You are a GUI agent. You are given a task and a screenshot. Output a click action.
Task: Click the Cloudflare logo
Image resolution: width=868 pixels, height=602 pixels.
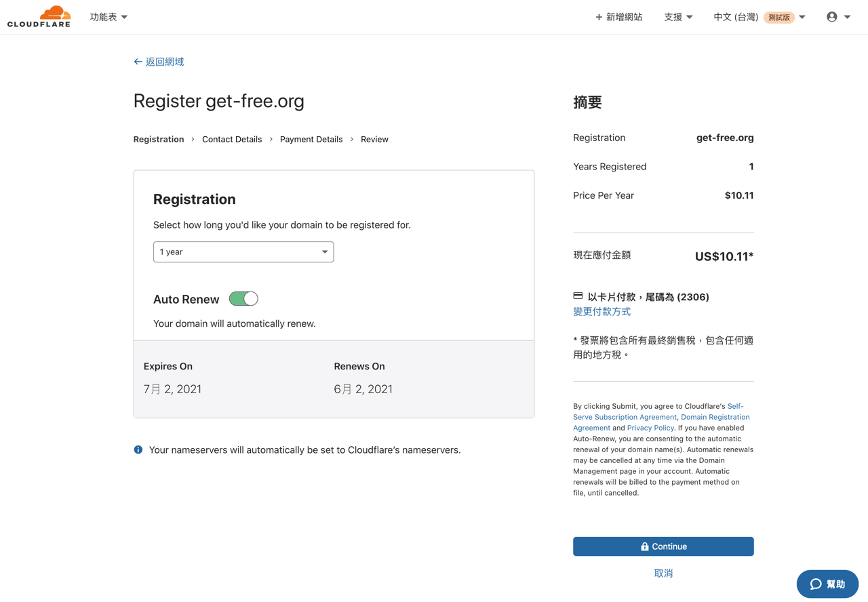coord(39,16)
